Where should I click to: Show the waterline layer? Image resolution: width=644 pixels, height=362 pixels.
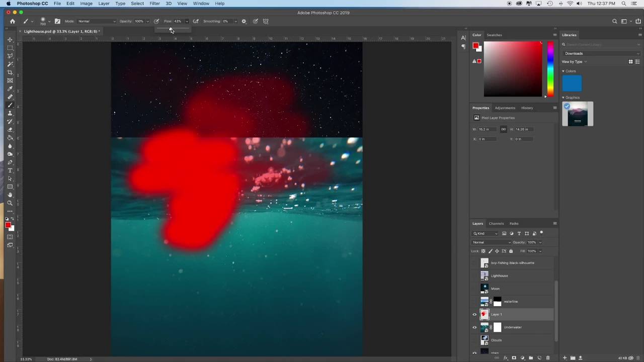pyautogui.click(x=474, y=302)
